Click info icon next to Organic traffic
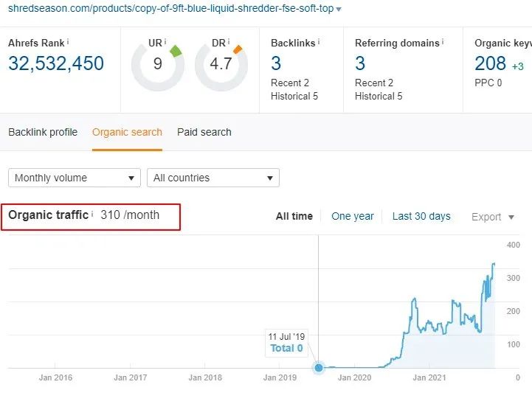The height and width of the screenshot is (404, 532). tap(92, 215)
